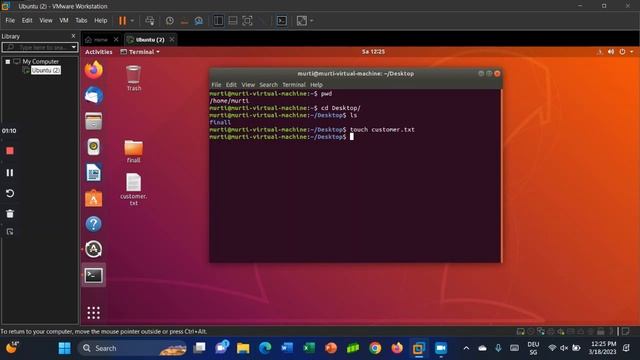Discard the recording with trash icon
This screenshot has width=640, height=360.
[10, 213]
